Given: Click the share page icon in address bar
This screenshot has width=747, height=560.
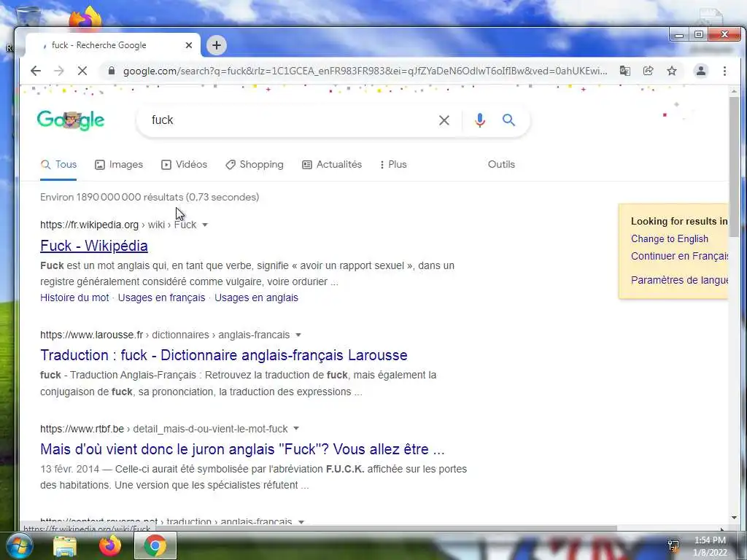Looking at the screenshot, I should pos(648,71).
